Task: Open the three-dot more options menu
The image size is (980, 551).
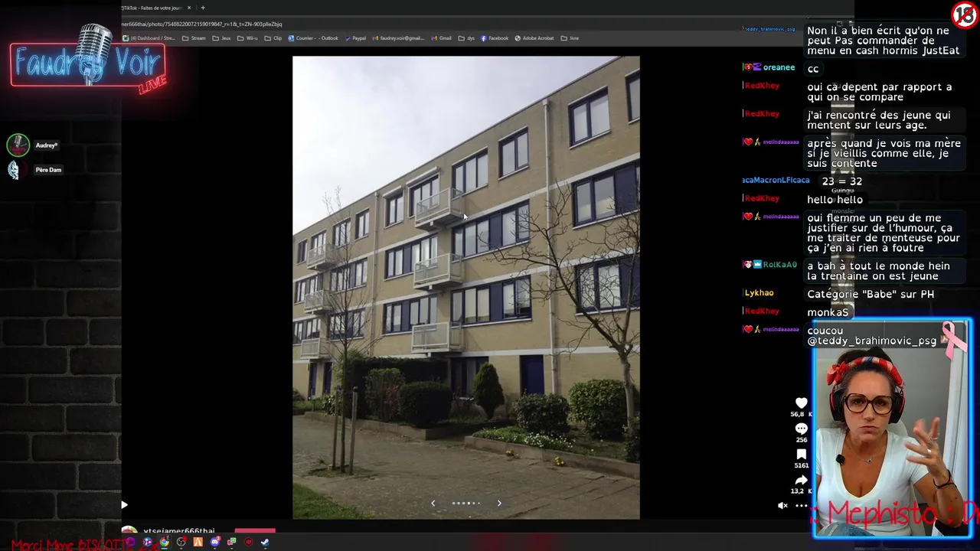Action: tap(801, 505)
